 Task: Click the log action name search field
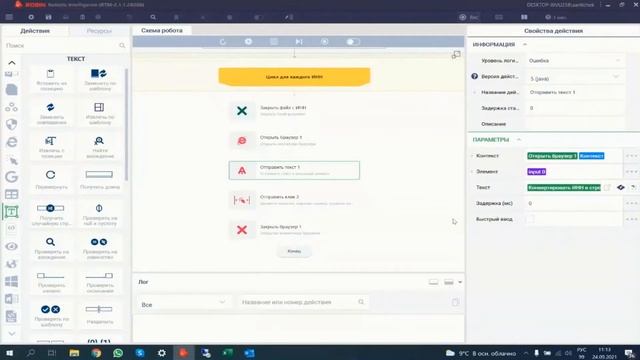pos(303,302)
